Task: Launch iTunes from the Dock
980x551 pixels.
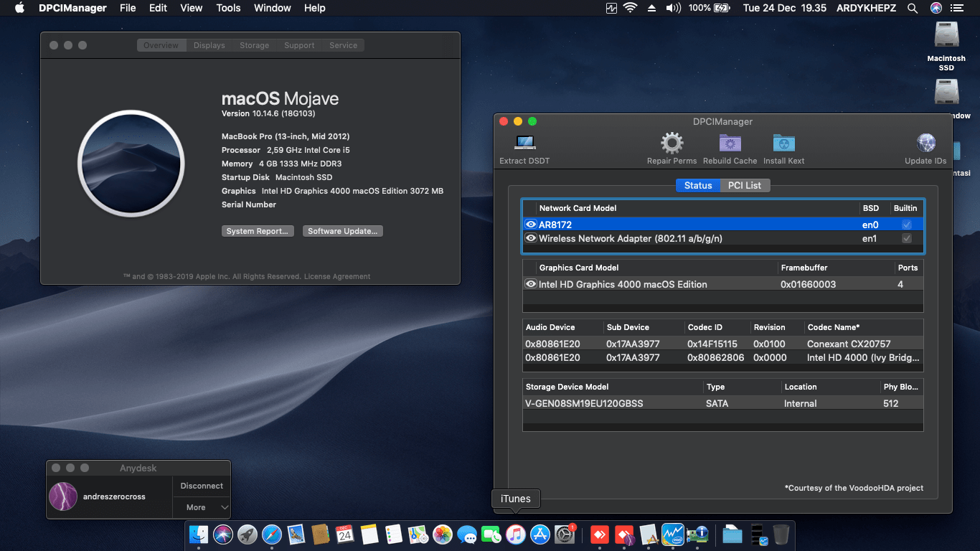Action: 516,534
